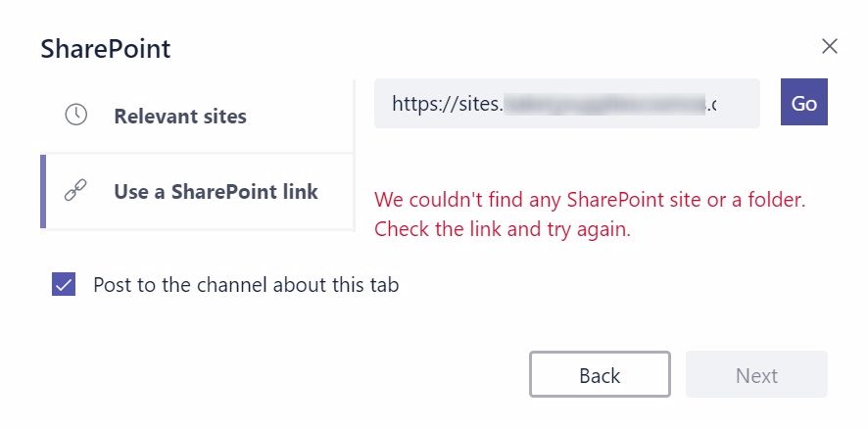Switch to the Relevant sites tab
Viewport: 868px width, 429px height.
pos(197,117)
